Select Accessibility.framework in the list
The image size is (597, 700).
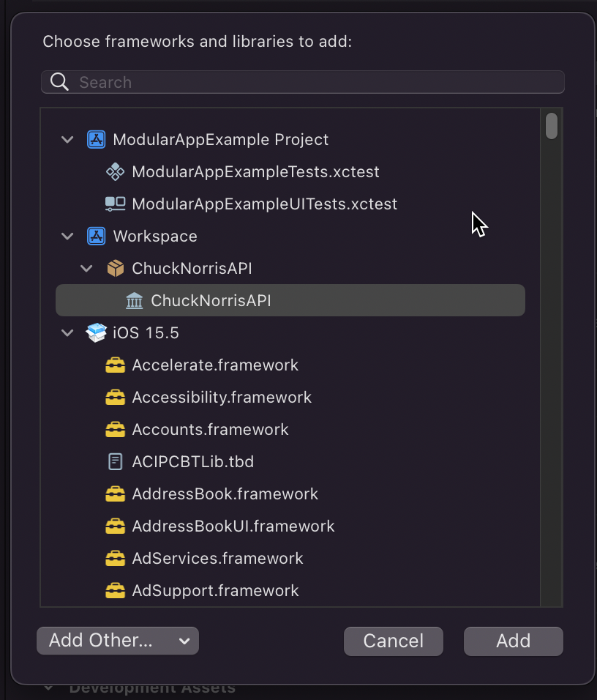(x=290, y=398)
